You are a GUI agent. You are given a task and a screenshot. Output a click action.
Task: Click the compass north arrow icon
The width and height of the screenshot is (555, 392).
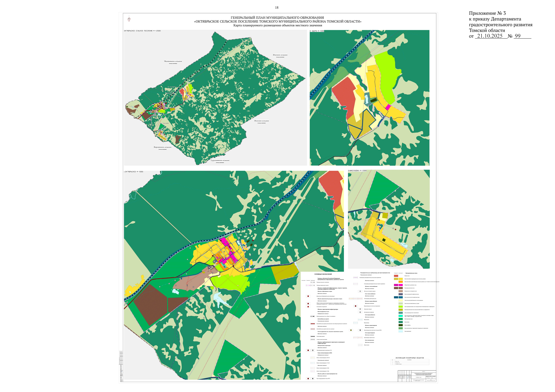coord(129,19)
